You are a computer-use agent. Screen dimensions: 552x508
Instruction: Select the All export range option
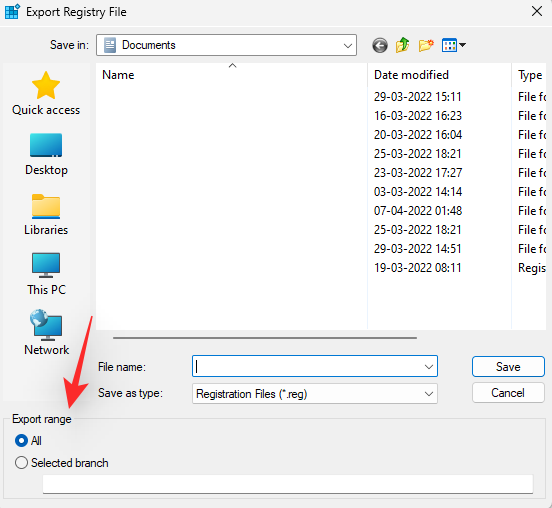28,440
